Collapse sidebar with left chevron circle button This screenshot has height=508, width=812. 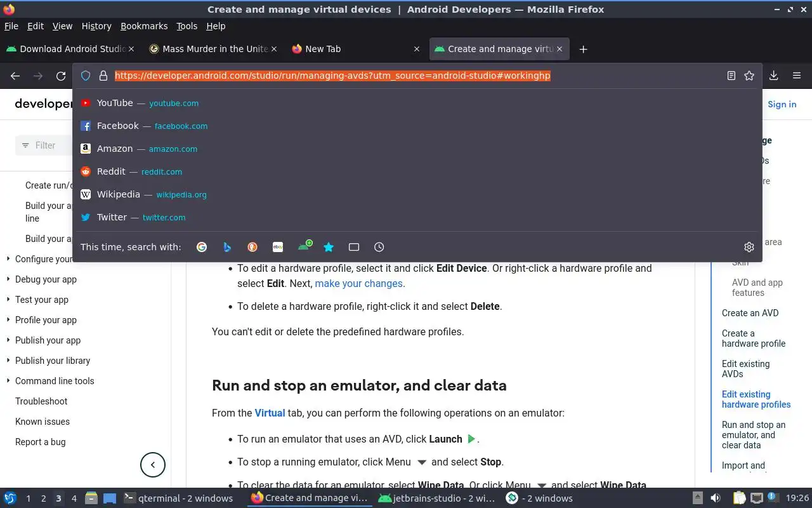153,465
